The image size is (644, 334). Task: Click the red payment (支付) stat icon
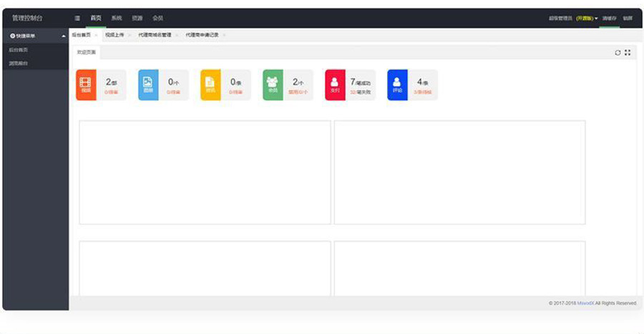pos(335,85)
